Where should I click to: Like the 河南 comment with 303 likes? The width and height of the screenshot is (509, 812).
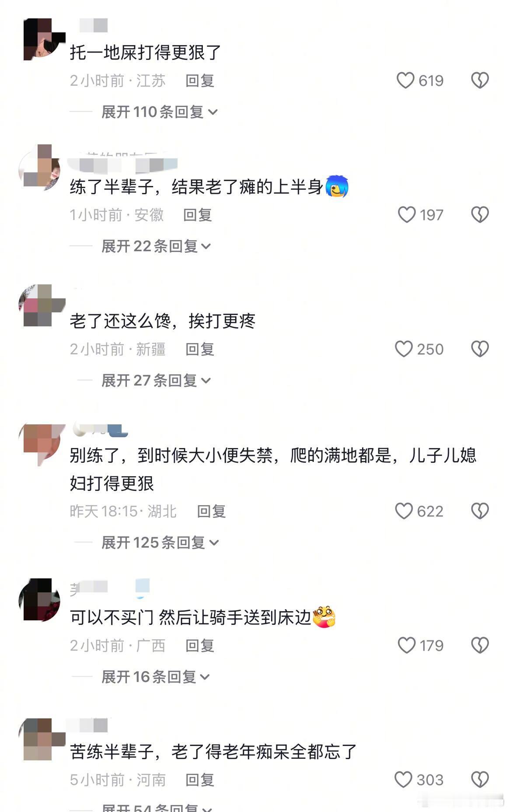pyautogui.click(x=403, y=780)
